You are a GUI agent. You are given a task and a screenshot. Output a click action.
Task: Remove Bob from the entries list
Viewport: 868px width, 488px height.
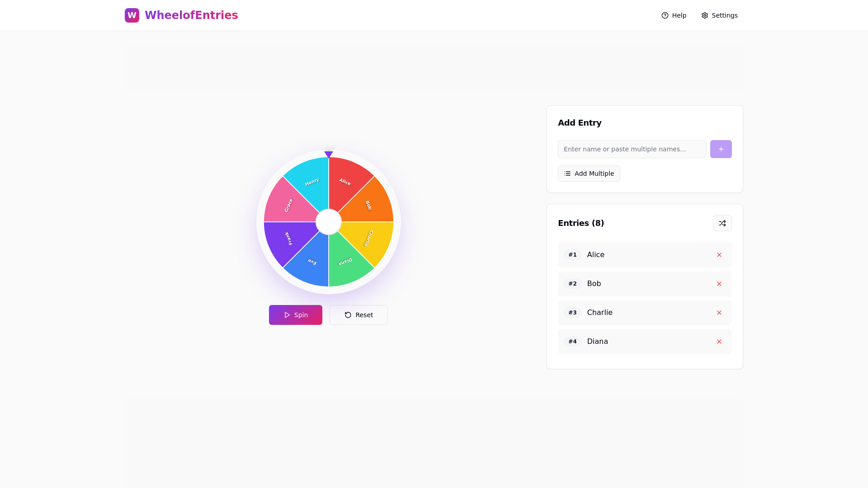pos(719,284)
